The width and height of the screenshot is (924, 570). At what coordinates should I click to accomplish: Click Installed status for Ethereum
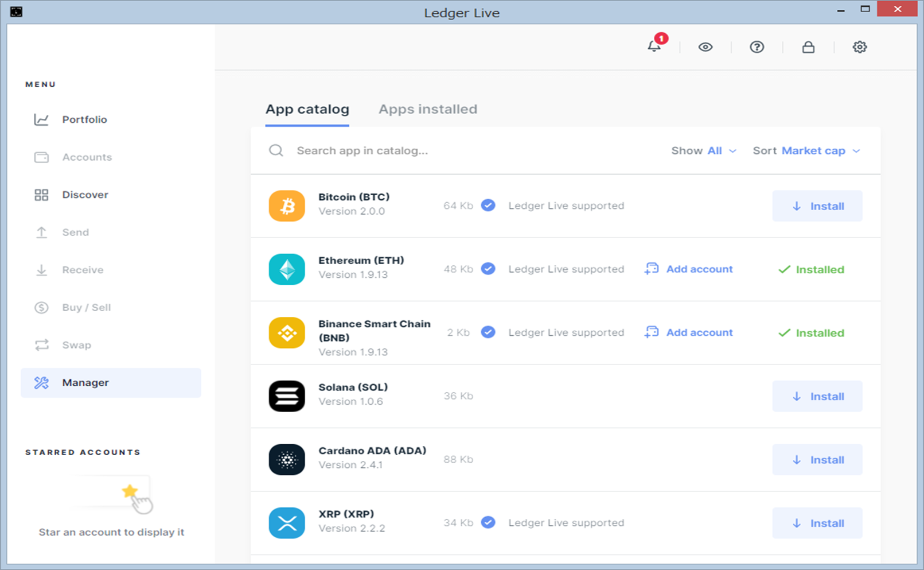click(x=811, y=269)
